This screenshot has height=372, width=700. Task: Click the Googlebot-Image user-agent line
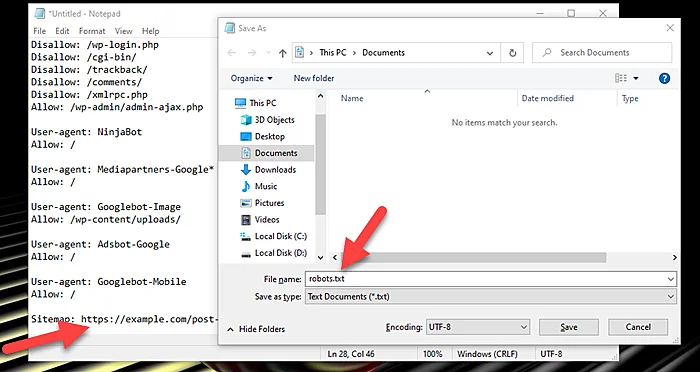106,207
